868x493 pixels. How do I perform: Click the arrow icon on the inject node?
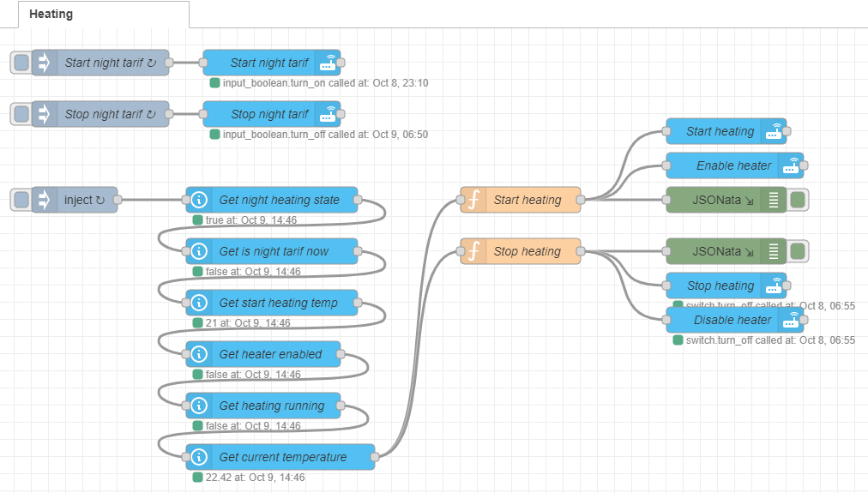point(45,200)
